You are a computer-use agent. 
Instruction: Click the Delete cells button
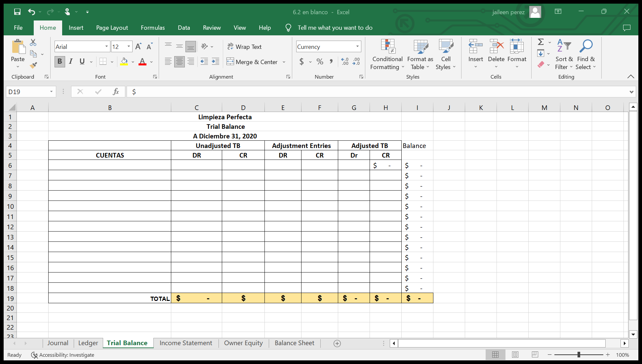pos(496,55)
